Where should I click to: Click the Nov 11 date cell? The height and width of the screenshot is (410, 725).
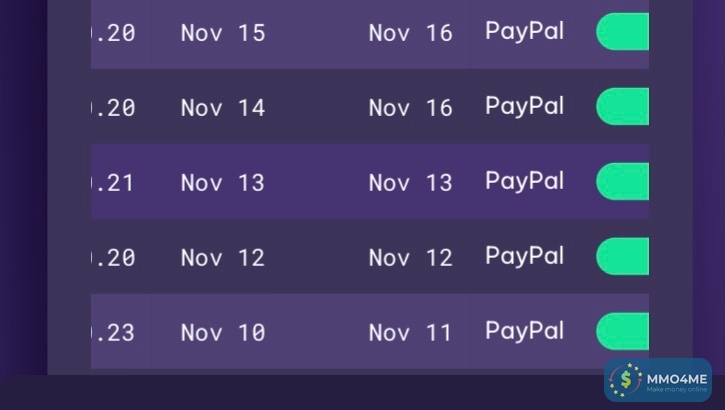[x=410, y=333]
